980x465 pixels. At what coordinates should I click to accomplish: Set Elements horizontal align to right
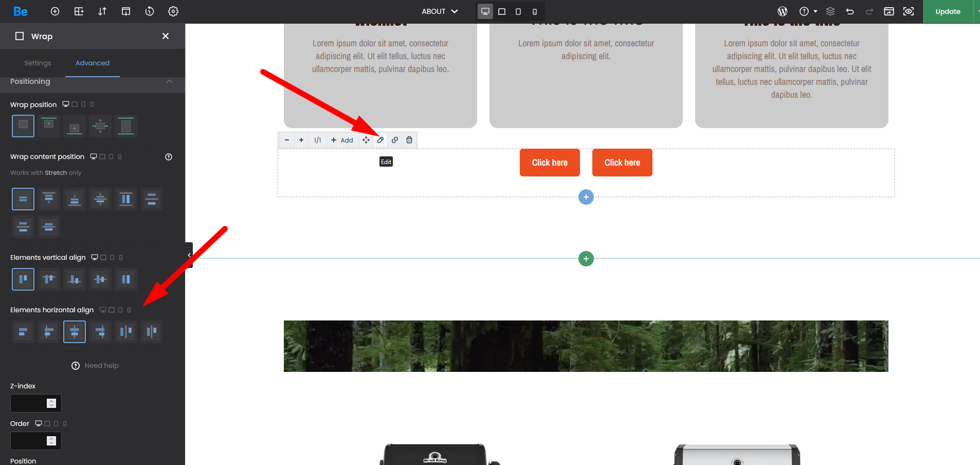pos(100,332)
